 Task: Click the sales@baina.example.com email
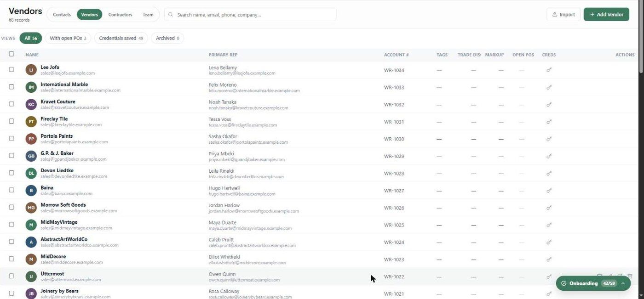pyautogui.click(x=66, y=194)
